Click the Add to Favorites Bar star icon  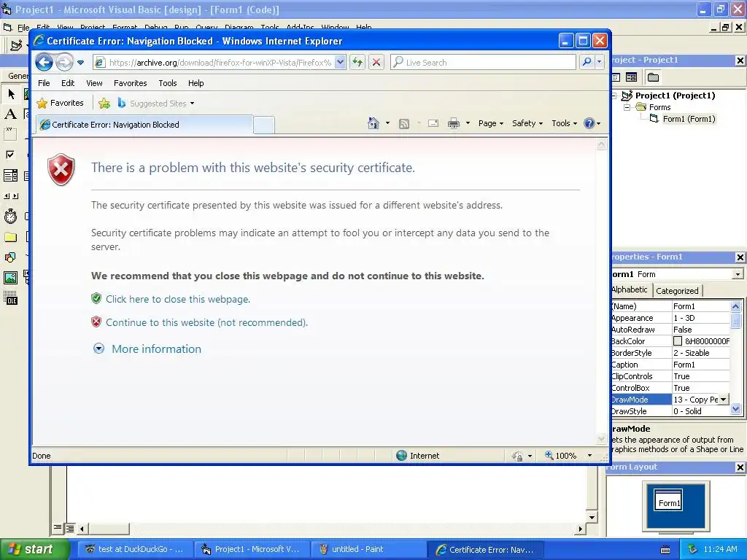[104, 103]
